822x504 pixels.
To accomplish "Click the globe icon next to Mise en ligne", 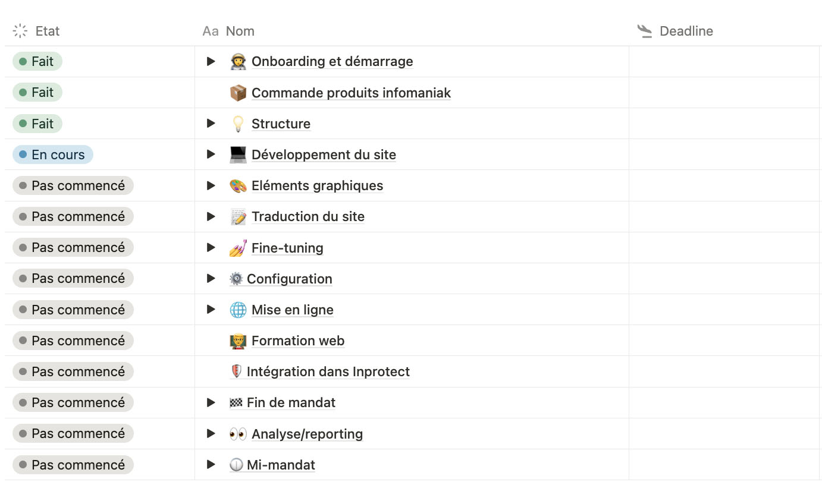I will 238,310.
